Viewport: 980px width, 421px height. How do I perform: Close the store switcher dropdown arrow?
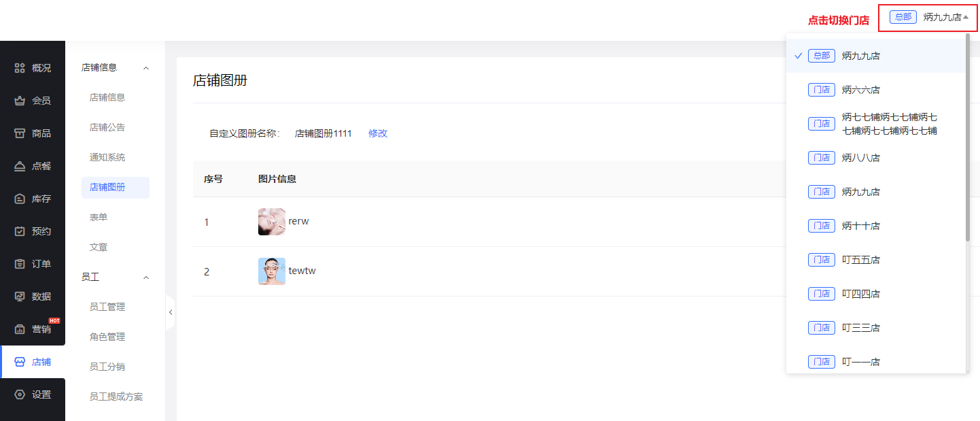[x=966, y=17]
